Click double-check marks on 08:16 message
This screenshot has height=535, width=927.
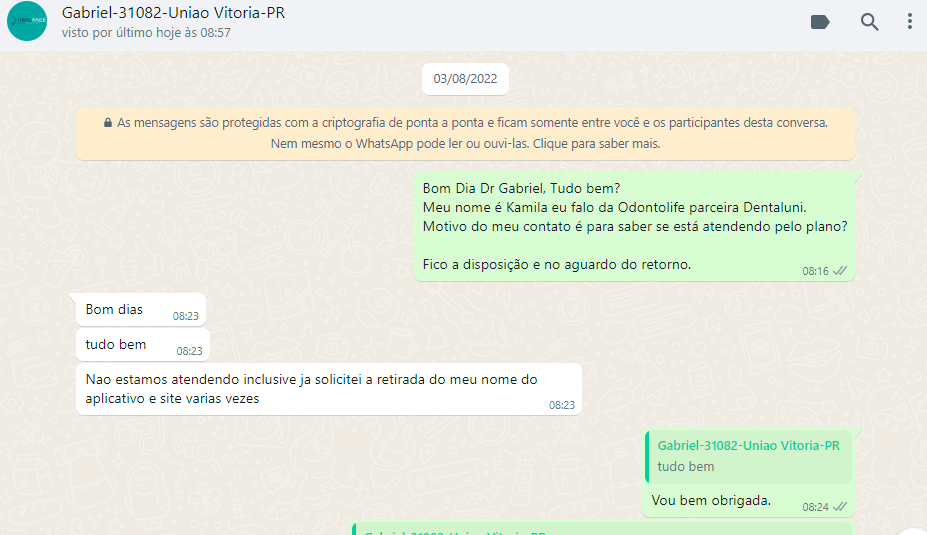click(840, 271)
